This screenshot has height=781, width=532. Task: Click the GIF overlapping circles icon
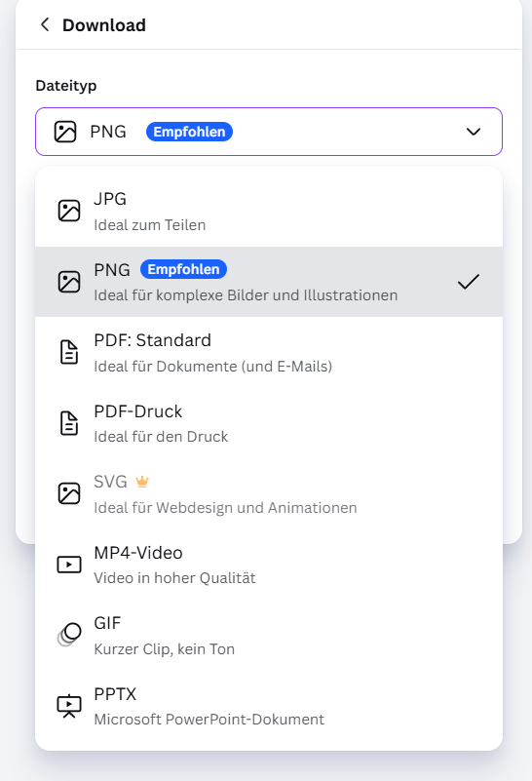coord(69,635)
